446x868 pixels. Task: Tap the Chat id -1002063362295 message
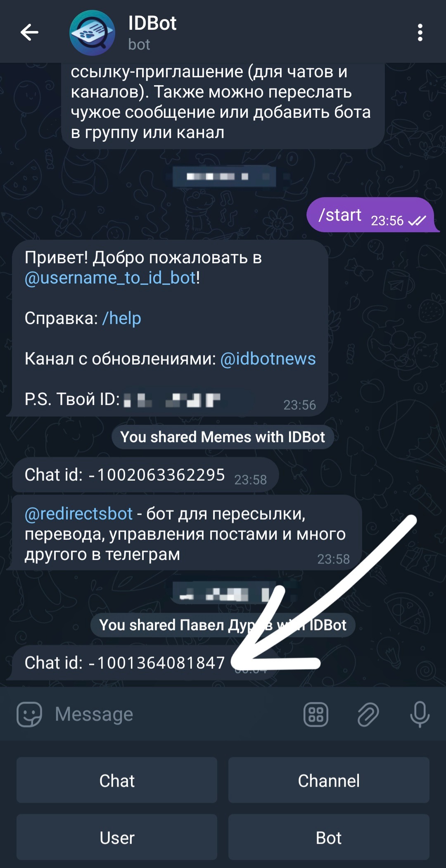(x=145, y=475)
